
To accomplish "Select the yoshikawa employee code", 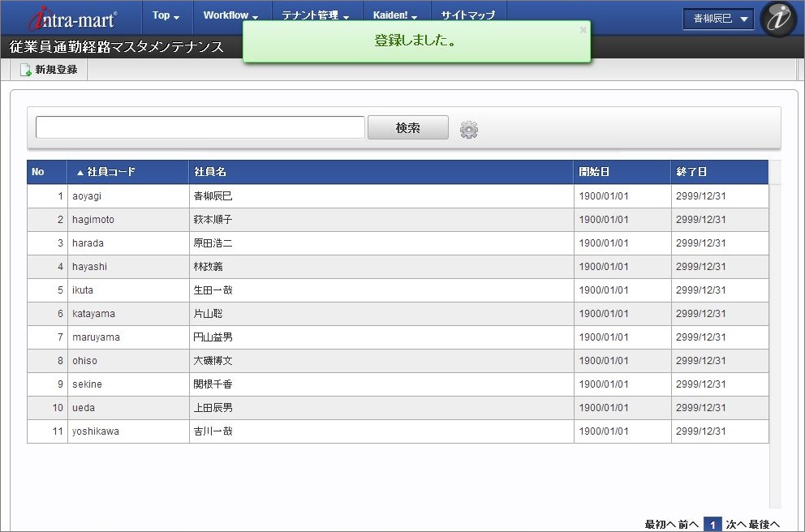I will (128, 431).
